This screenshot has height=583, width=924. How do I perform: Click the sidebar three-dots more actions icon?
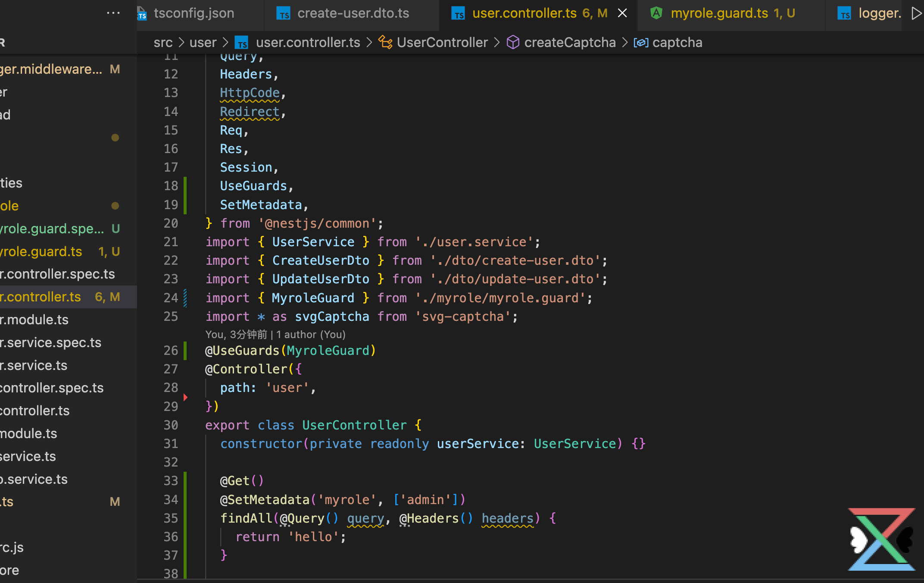click(x=113, y=13)
